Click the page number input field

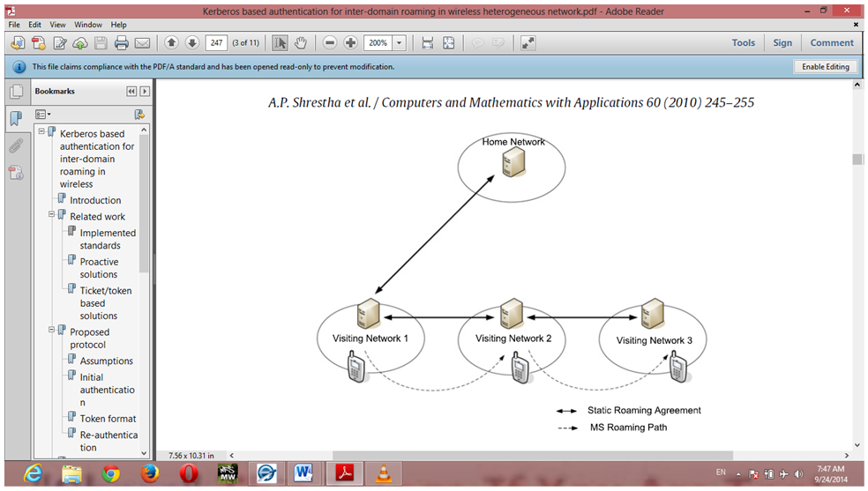(x=216, y=43)
